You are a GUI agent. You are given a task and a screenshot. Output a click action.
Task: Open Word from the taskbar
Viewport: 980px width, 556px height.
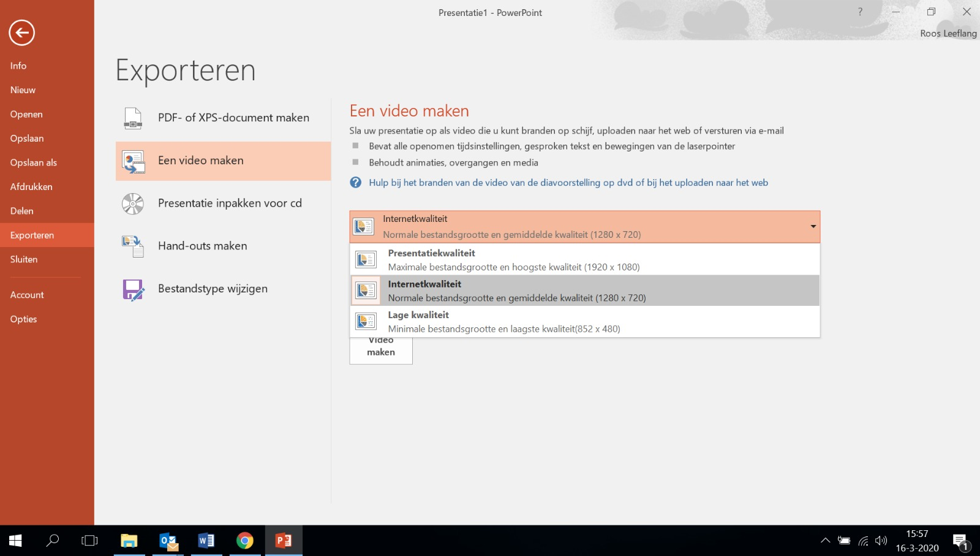click(206, 541)
